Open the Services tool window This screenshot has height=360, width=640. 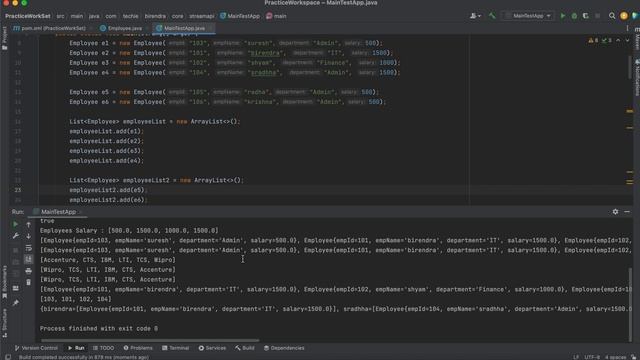[212, 348]
